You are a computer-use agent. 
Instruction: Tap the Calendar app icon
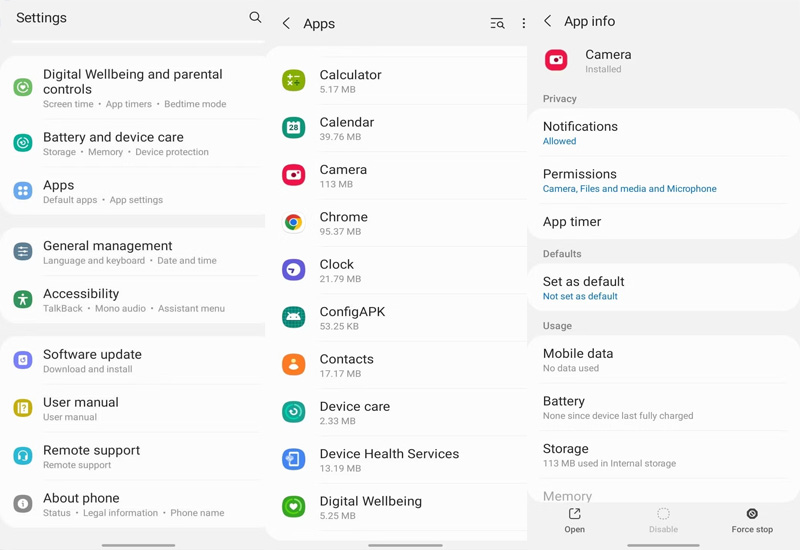click(x=294, y=128)
